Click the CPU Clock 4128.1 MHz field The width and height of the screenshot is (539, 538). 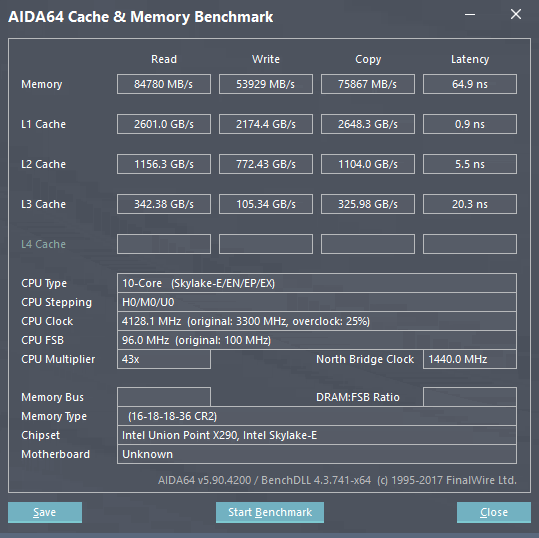click(317, 321)
